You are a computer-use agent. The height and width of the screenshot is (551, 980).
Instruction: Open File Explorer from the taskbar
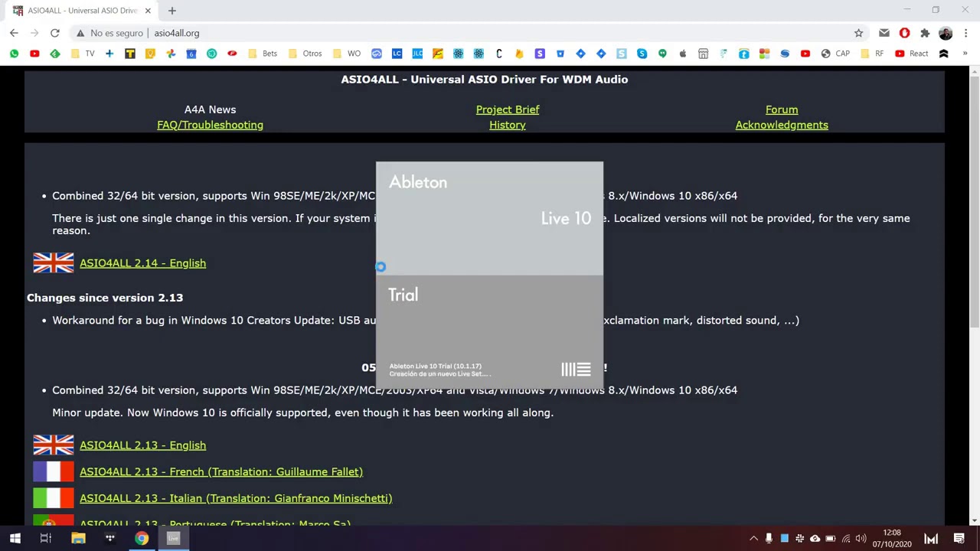click(x=78, y=539)
